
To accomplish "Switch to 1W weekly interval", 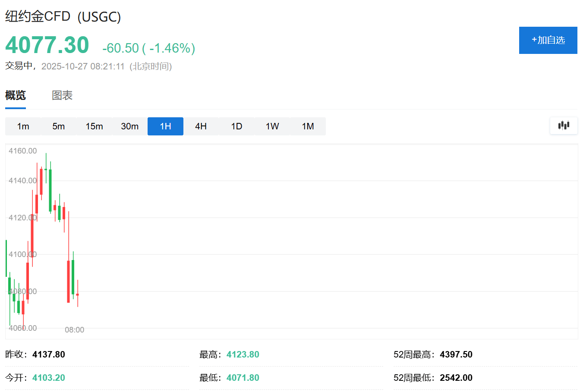I will [272, 126].
